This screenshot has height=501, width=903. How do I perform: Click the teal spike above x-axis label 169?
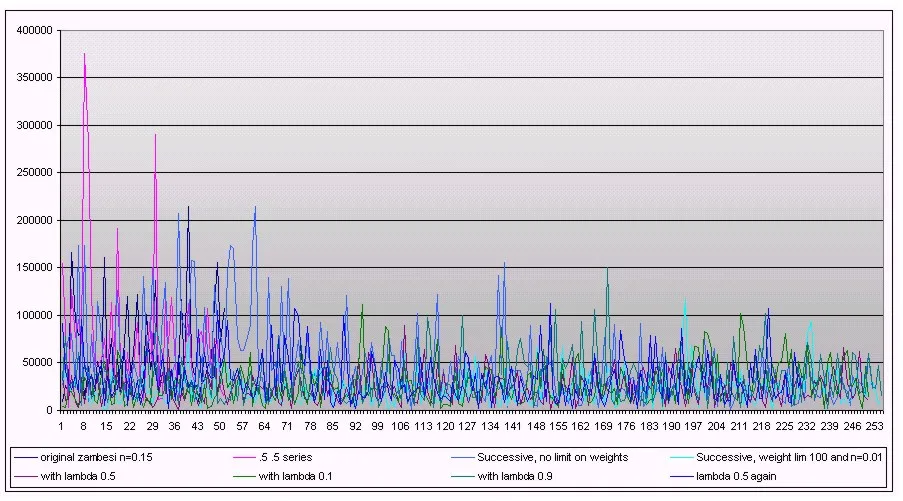(606, 268)
